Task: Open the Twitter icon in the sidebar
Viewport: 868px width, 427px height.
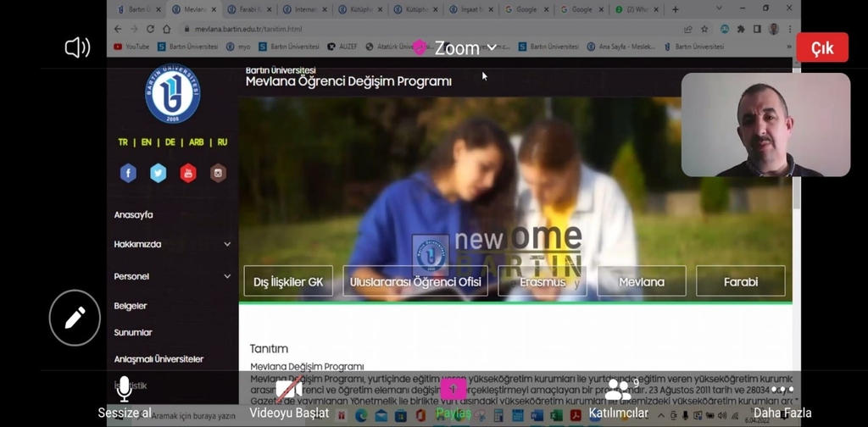Action: point(159,173)
